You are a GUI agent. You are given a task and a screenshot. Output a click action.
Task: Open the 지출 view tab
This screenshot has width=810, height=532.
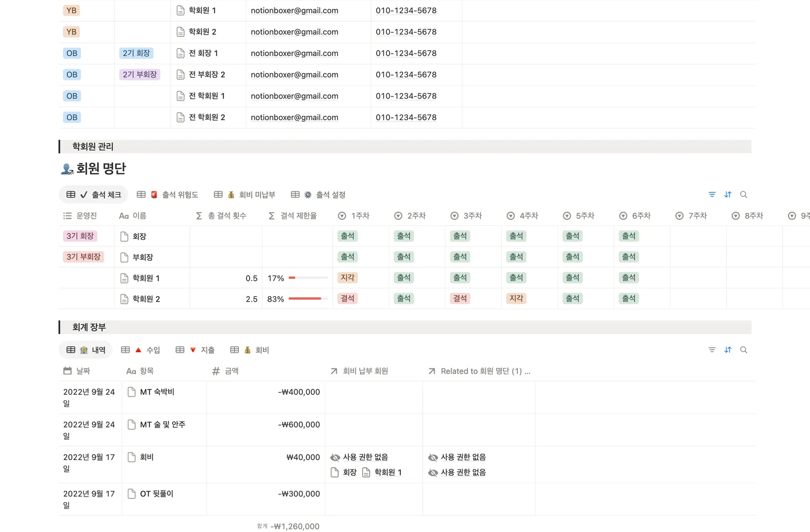pyautogui.click(x=195, y=350)
